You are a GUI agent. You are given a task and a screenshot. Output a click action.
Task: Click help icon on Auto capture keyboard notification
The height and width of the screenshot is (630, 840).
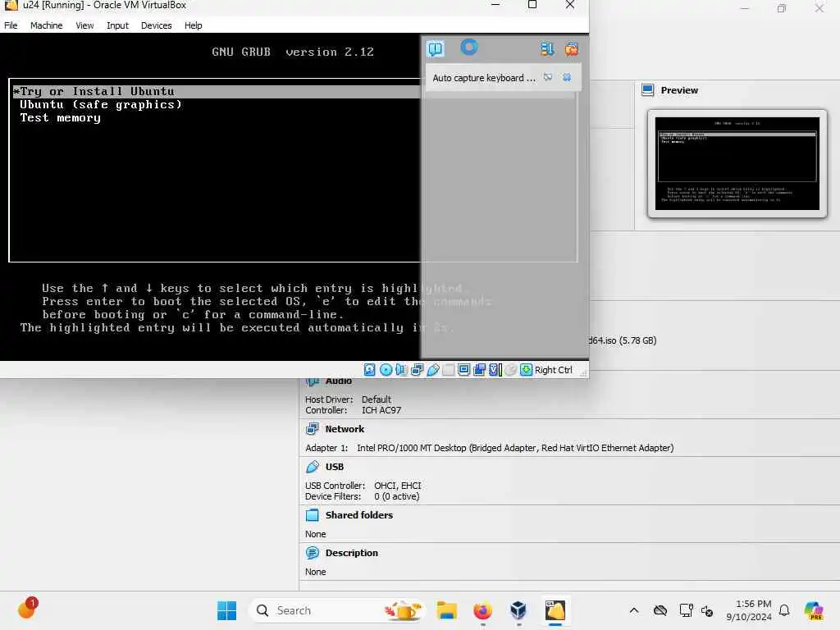[x=548, y=78]
